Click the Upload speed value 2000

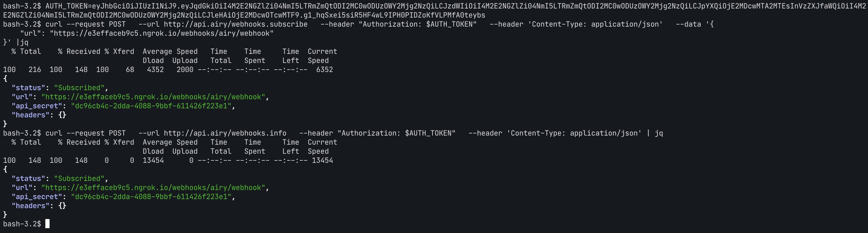coord(185,70)
